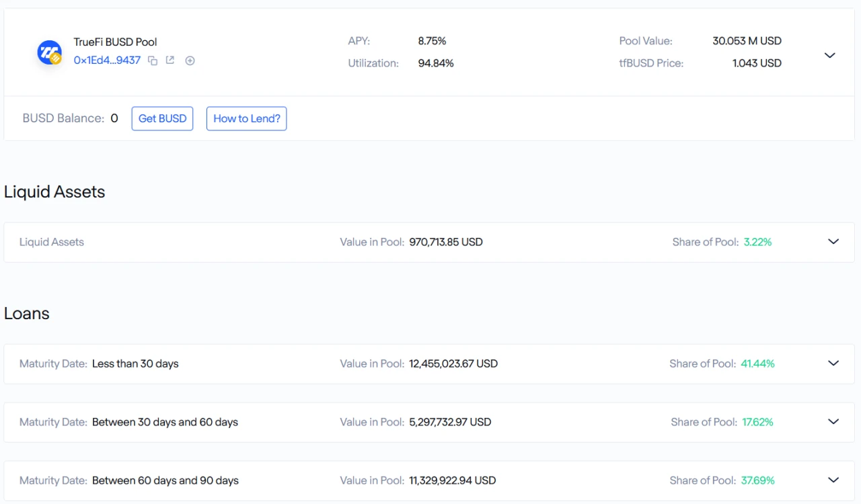Expand Between 30 days and 60 days row
Viewport: 861px width, 504px height.
pyautogui.click(x=833, y=422)
